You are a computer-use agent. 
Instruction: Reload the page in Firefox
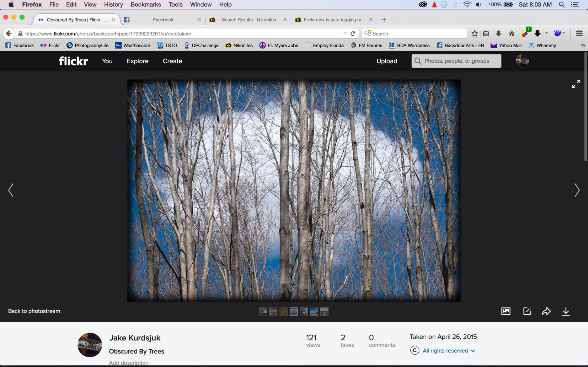tap(353, 34)
